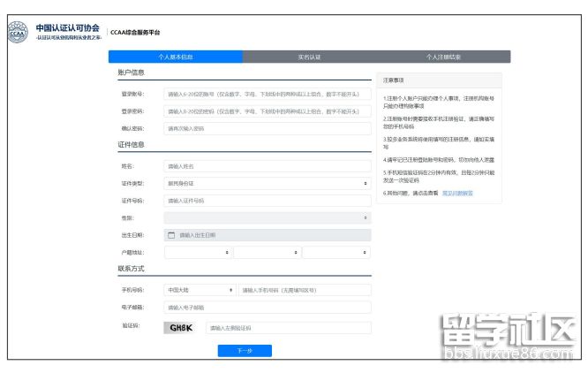This screenshot has height=373, width=588.
Task: Select the 姓名 name input field
Action: pyautogui.click(x=267, y=165)
